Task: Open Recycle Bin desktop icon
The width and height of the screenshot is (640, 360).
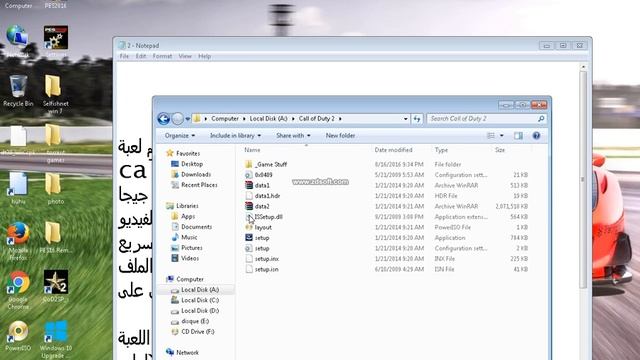Action: click(18, 91)
